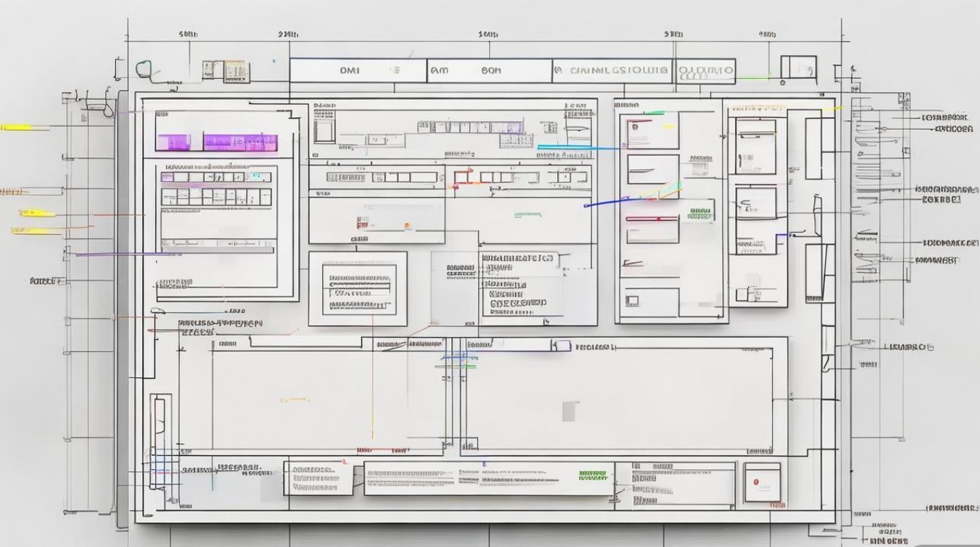Image resolution: width=980 pixels, height=547 pixels.
Task: Click the gray square in the large lower panel
Action: pyautogui.click(x=570, y=411)
